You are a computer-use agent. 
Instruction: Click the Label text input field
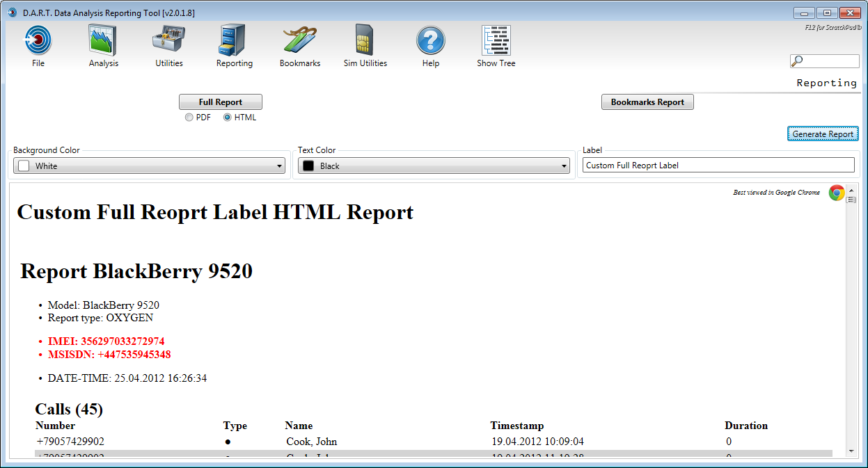click(718, 166)
